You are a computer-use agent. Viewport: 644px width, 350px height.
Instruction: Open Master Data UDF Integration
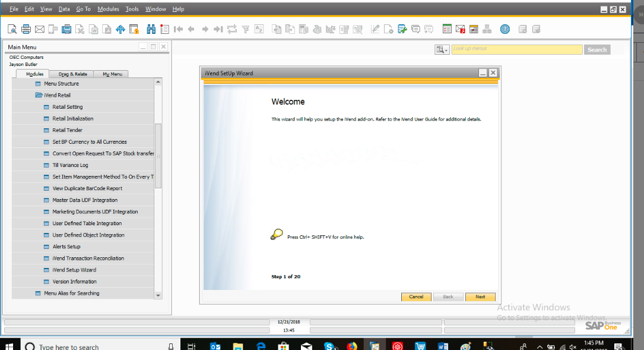[85, 200]
